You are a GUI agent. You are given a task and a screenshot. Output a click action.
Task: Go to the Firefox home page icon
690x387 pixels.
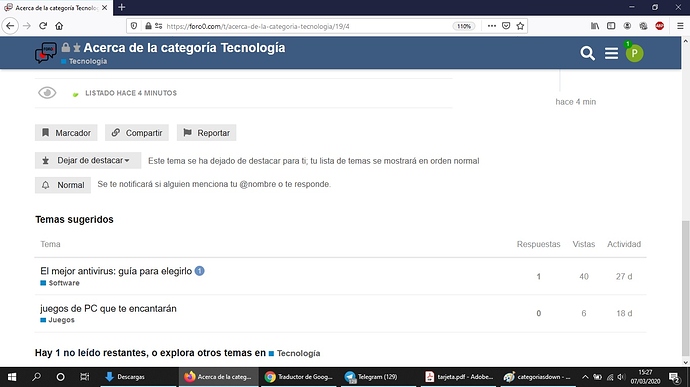coord(59,26)
